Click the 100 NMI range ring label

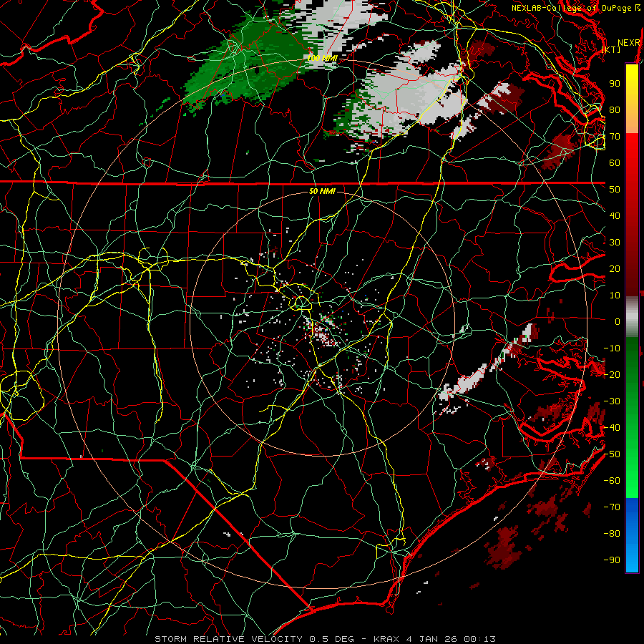click(x=323, y=59)
